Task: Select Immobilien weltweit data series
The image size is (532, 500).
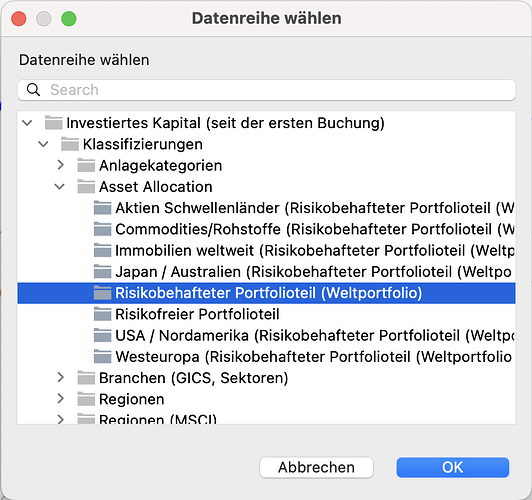Action: click(266, 251)
